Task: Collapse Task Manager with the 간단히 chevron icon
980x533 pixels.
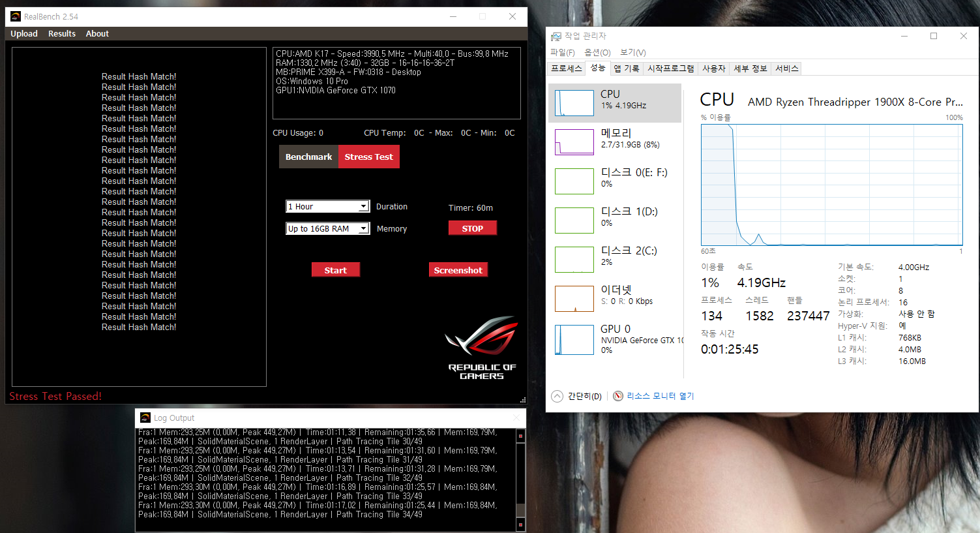Action: point(557,396)
